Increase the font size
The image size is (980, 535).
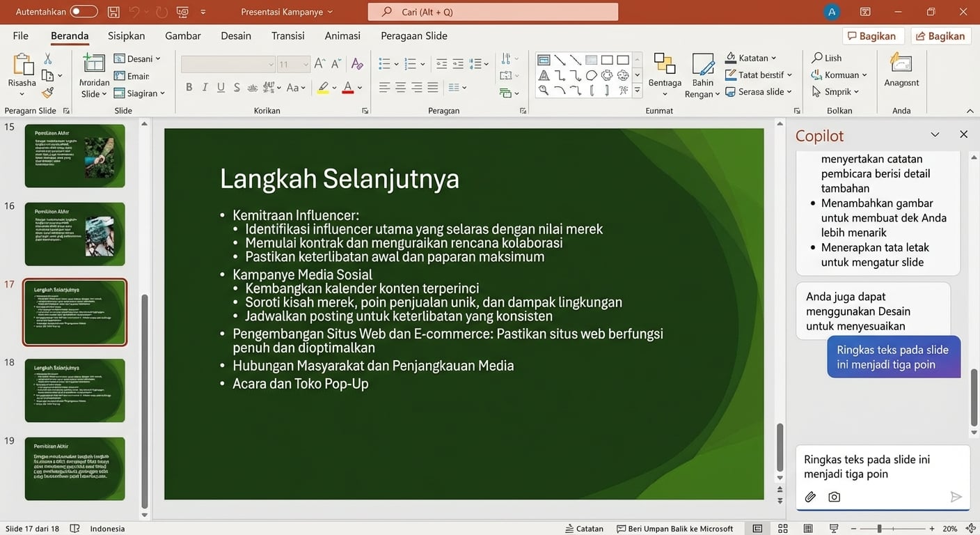(x=319, y=63)
